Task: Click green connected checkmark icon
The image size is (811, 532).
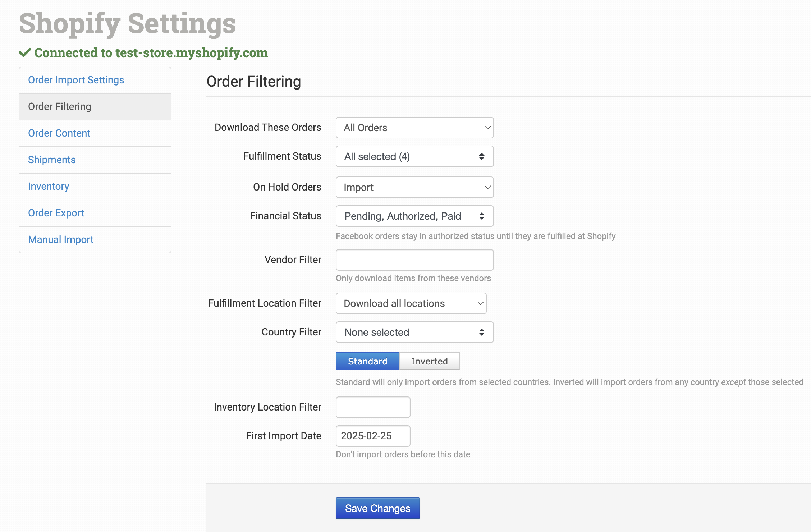Action: [x=25, y=53]
